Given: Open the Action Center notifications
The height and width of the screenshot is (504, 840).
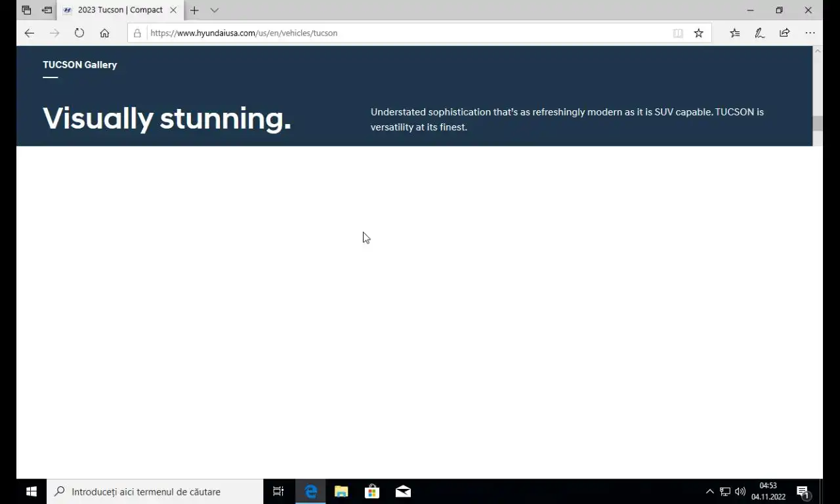Looking at the screenshot, I should click(803, 492).
